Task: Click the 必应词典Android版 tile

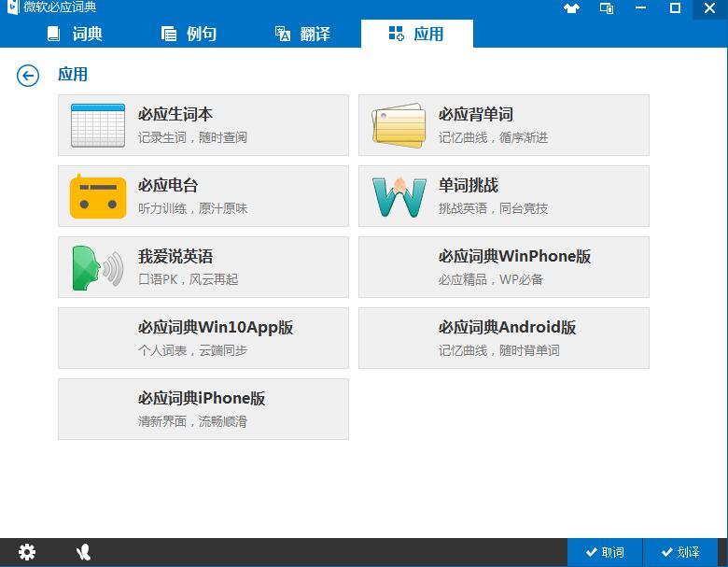Action: (x=503, y=338)
